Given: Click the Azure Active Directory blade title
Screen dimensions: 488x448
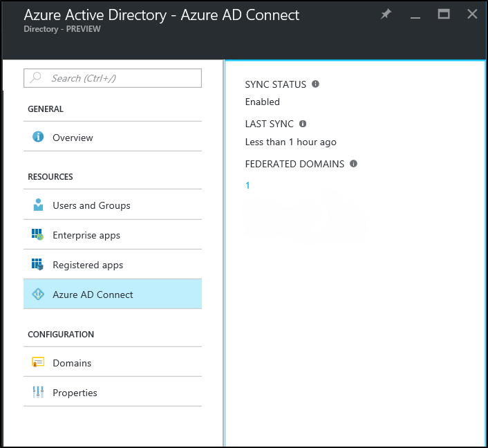Looking at the screenshot, I should 162,15.
